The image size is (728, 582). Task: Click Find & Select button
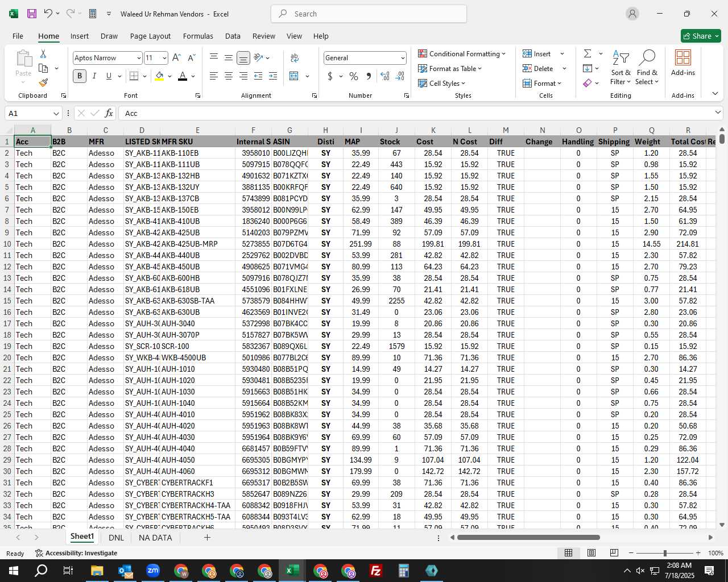tap(647, 68)
